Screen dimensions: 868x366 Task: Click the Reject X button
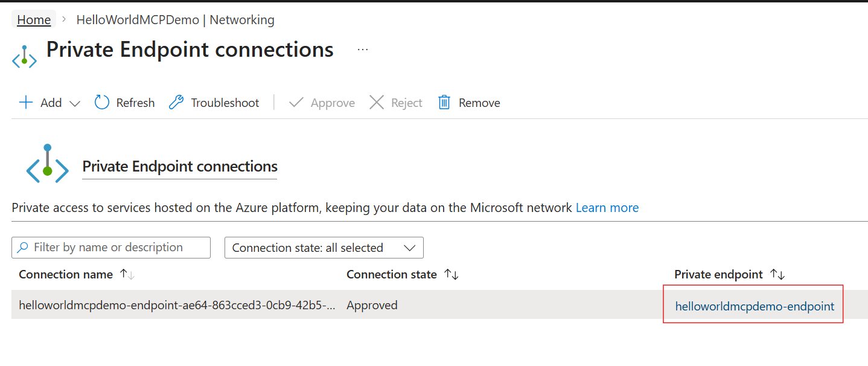click(396, 103)
